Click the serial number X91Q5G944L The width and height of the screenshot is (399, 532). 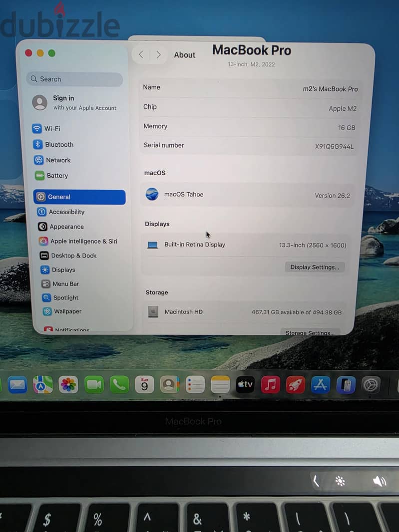(334, 147)
